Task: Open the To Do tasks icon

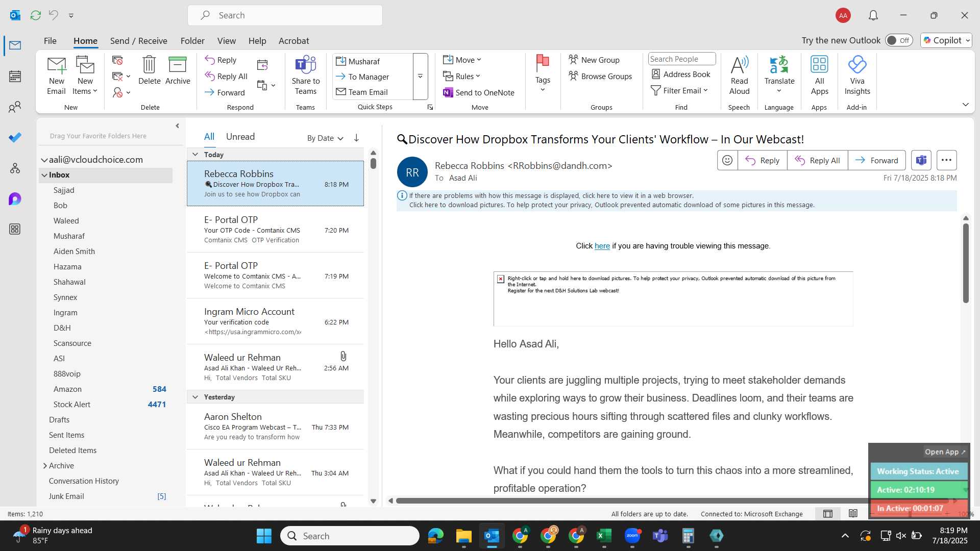Action: tap(15, 138)
